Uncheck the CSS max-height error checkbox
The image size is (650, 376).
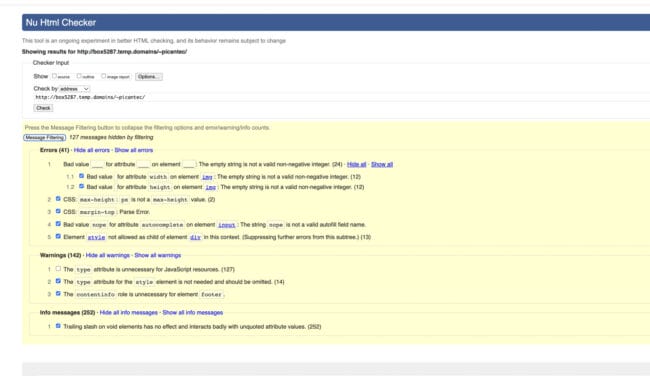tap(58, 199)
